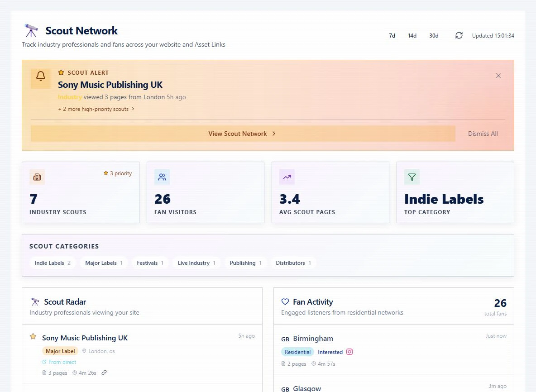The width and height of the screenshot is (536, 392).
Task: Toggle priority star for Sony Music Publishing UK row
Action: 33,337
